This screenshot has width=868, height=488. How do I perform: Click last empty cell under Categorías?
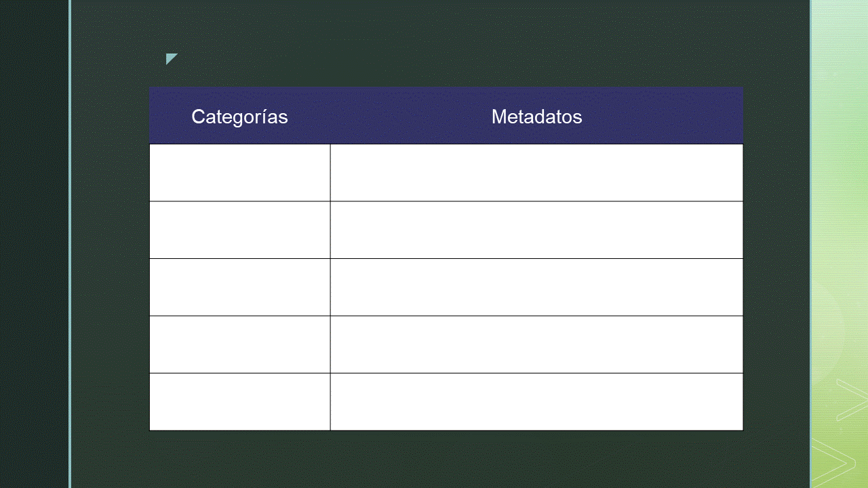click(x=240, y=402)
